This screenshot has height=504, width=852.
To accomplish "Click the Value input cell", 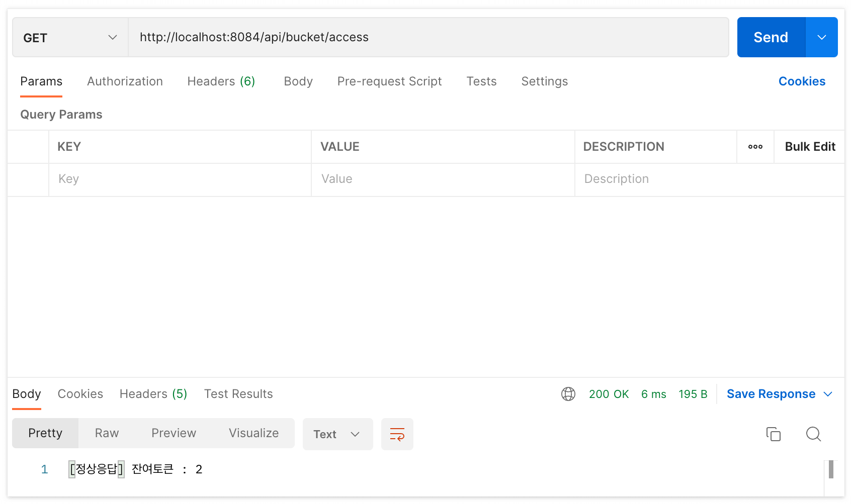I will point(443,179).
